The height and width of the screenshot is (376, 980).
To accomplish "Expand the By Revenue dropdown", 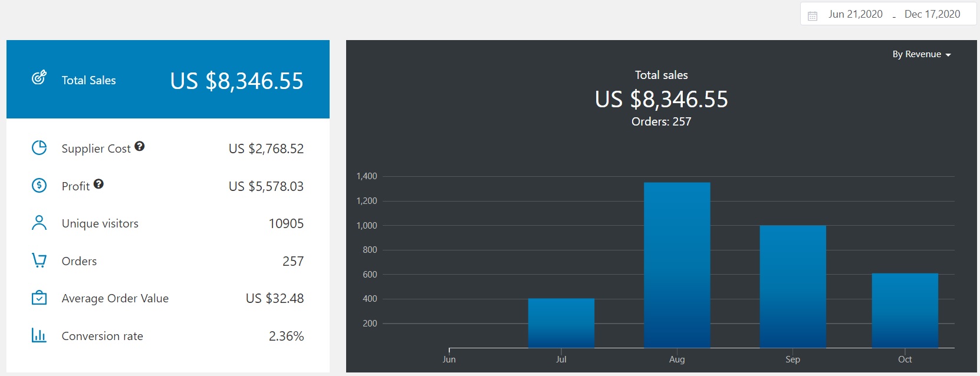I will tap(921, 54).
